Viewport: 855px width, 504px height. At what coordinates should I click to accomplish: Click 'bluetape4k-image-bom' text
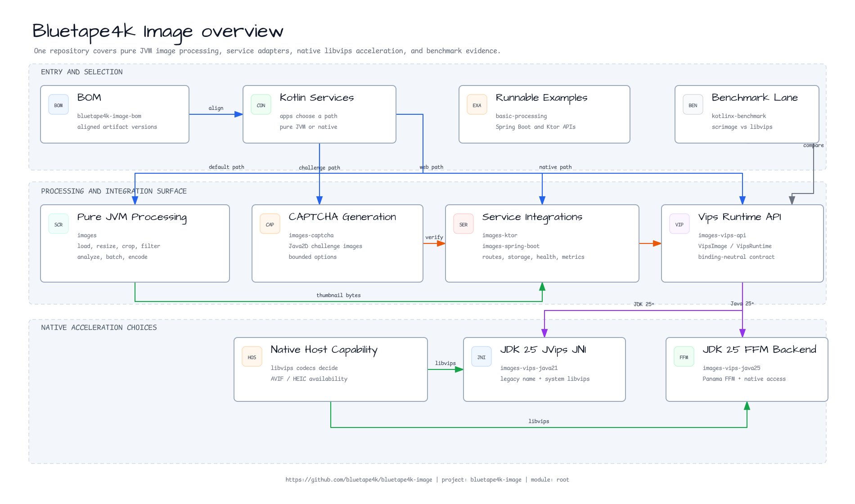pos(109,116)
